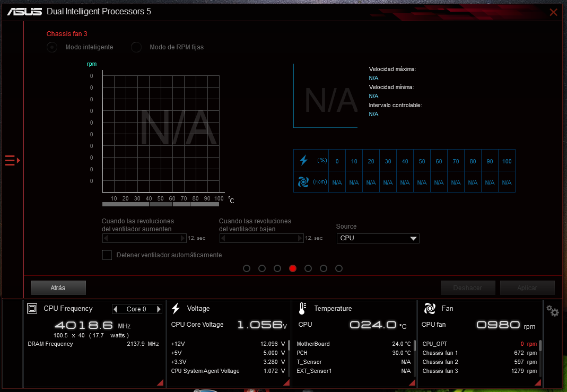Screen dimensions: 567x392
Task: Select Modo de RPM fijas radio button
Action: [x=136, y=47]
